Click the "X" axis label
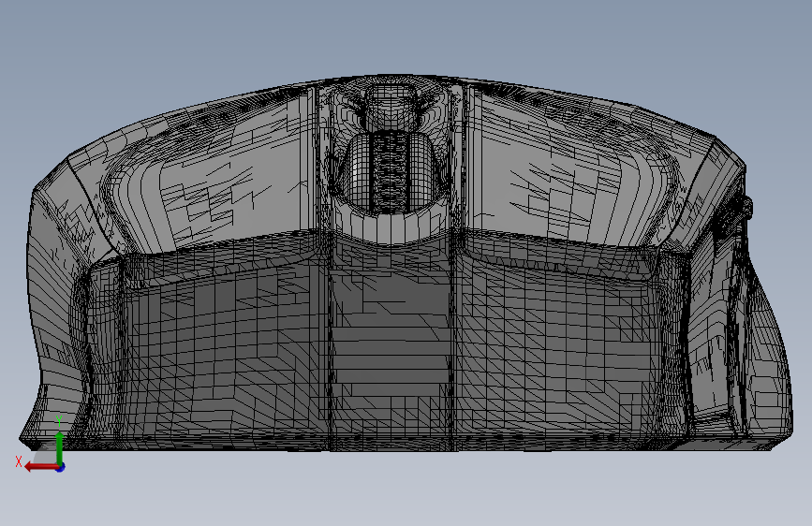812x526 pixels. pos(19,461)
